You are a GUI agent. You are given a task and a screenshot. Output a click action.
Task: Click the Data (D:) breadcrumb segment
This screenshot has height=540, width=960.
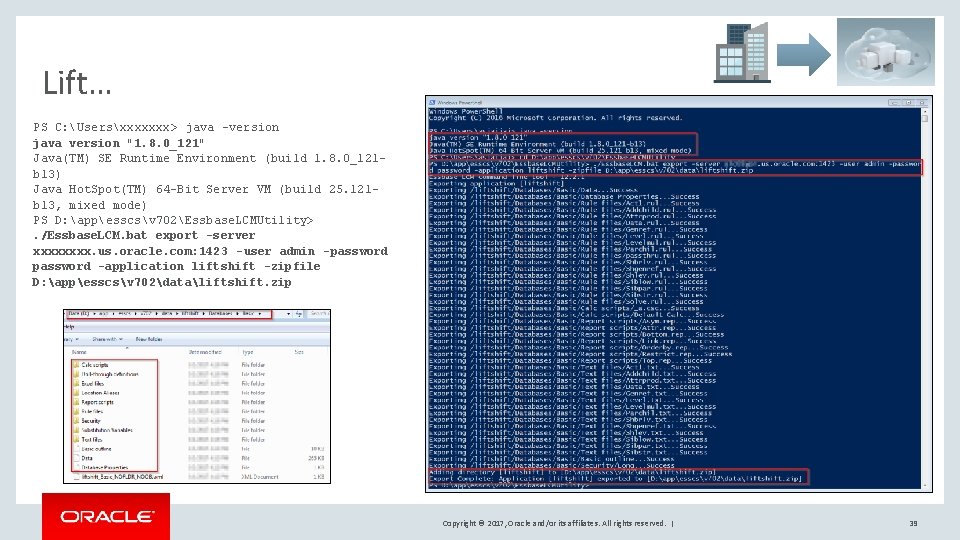[78, 313]
